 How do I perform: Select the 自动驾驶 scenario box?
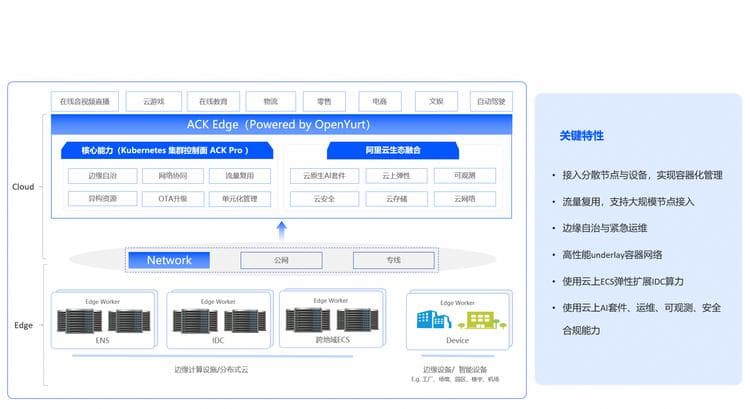pos(491,101)
